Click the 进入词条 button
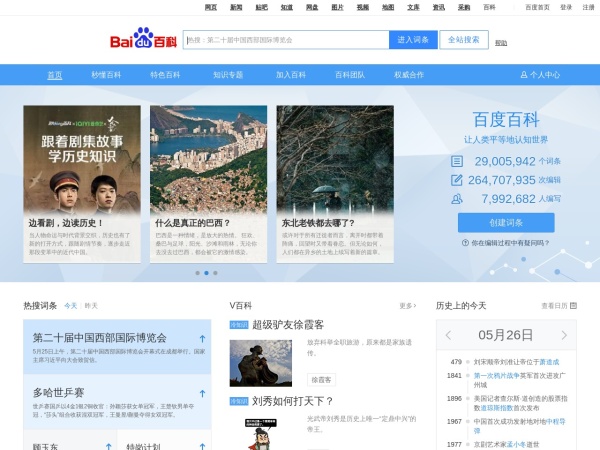Screen dimensions: 600x450 (x=413, y=40)
